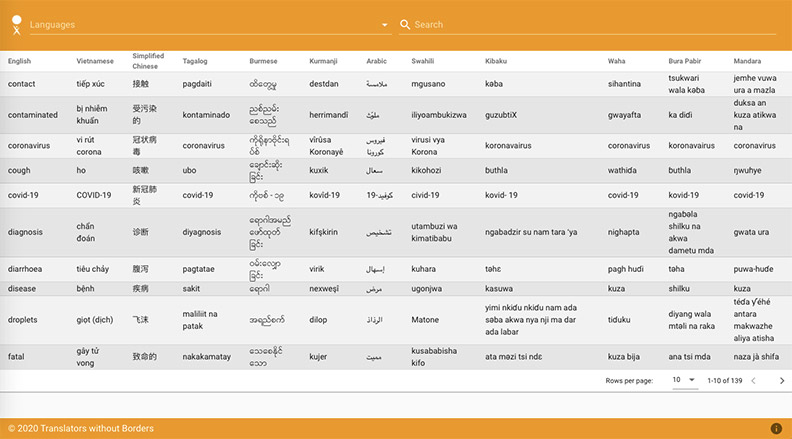Click the diagnosis term row
The width and height of the screenshot is (792, 439).
tap(25, 232)
